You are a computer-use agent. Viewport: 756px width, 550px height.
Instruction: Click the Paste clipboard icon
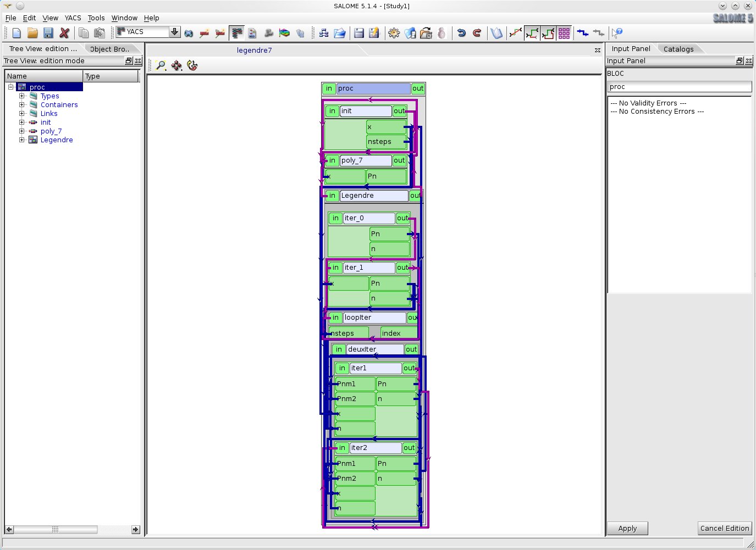(x=100, y=33)
